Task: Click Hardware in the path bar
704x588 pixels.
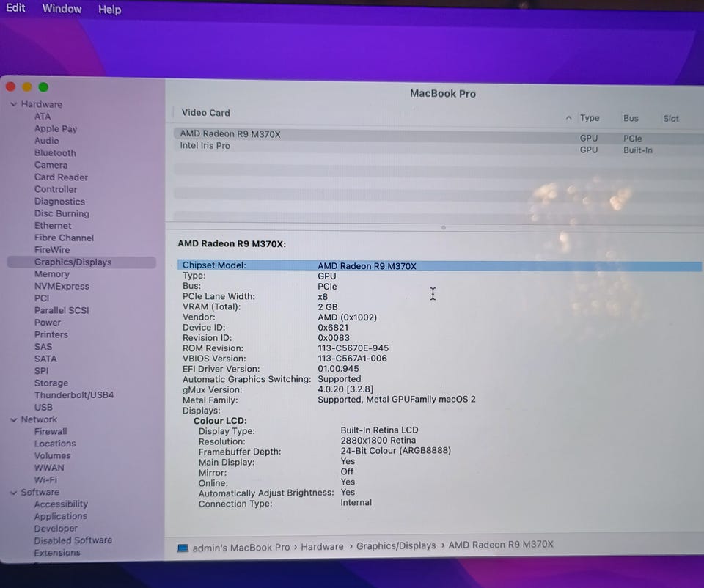Action: (322, 547)
